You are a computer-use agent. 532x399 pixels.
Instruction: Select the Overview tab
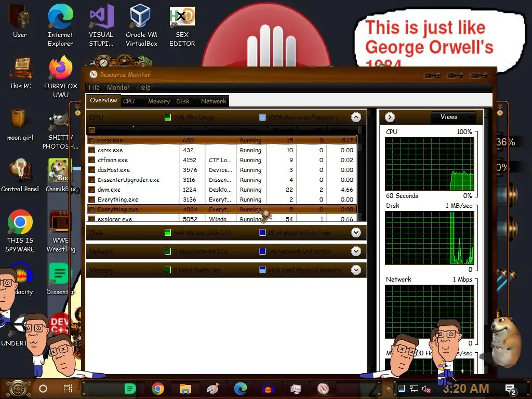point(103,100)
